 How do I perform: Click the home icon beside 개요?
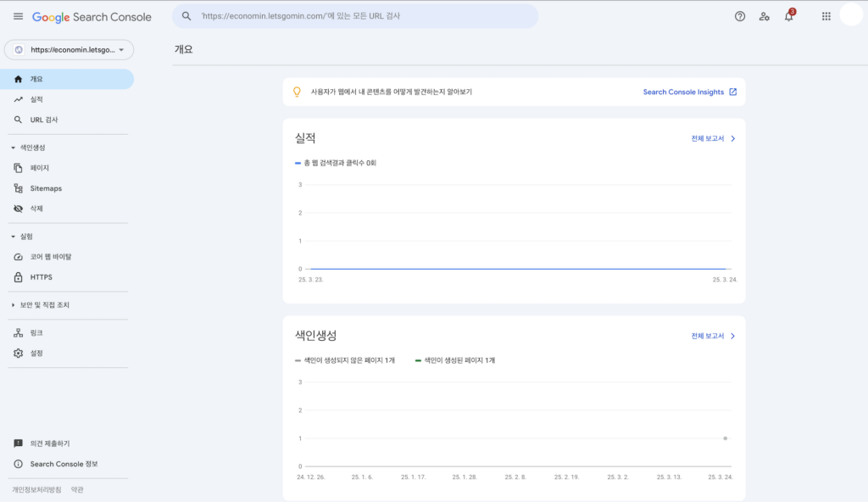point(19,79)
